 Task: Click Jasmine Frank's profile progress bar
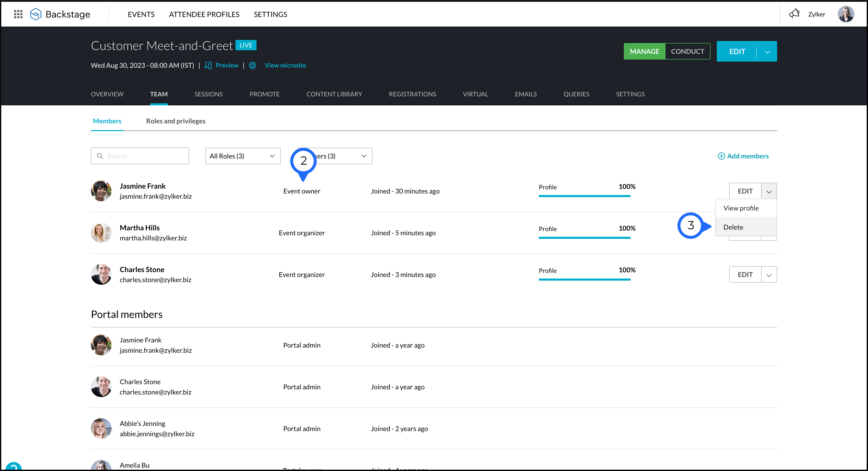point(585,196)
